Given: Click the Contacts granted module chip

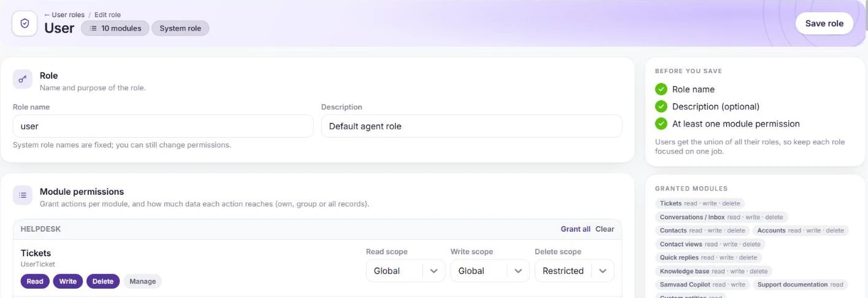Looking at the screenshot, I should 702,230.
